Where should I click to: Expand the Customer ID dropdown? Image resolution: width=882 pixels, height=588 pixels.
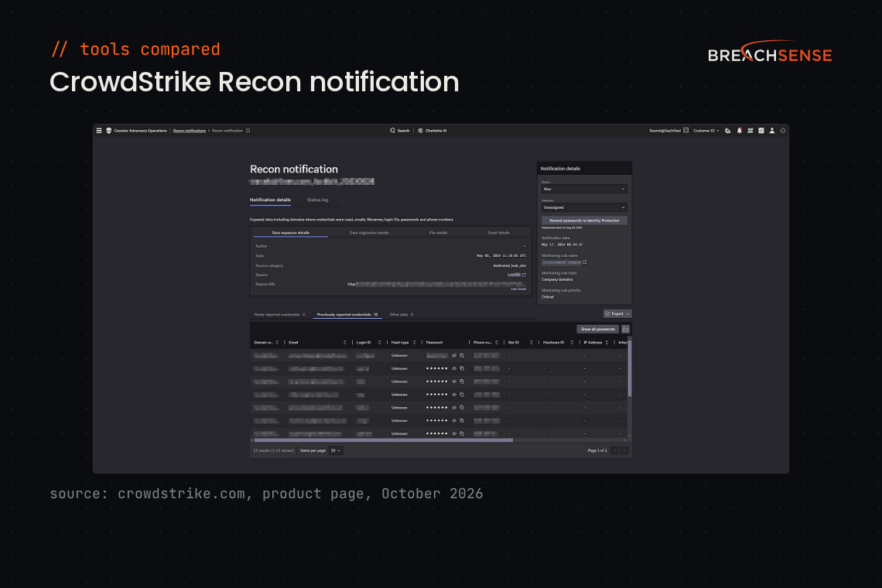click(x=706, y=131)
